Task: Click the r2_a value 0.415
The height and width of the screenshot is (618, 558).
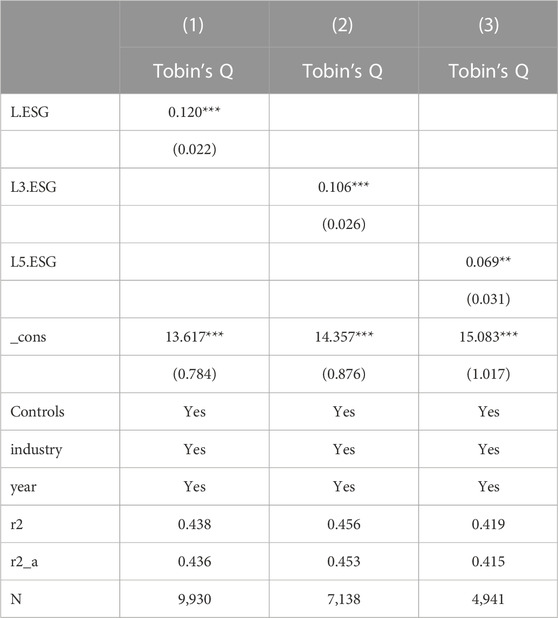Action: [489, 561]
